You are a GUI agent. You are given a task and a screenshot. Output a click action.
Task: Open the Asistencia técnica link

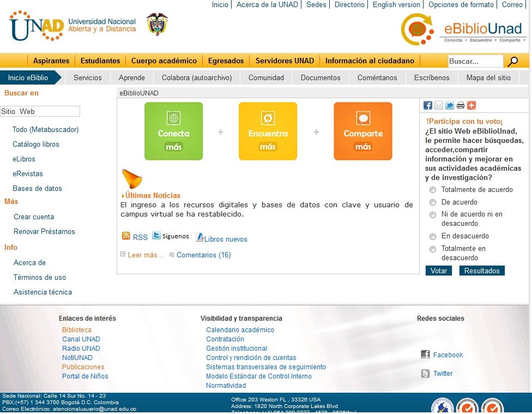[43, 292]
